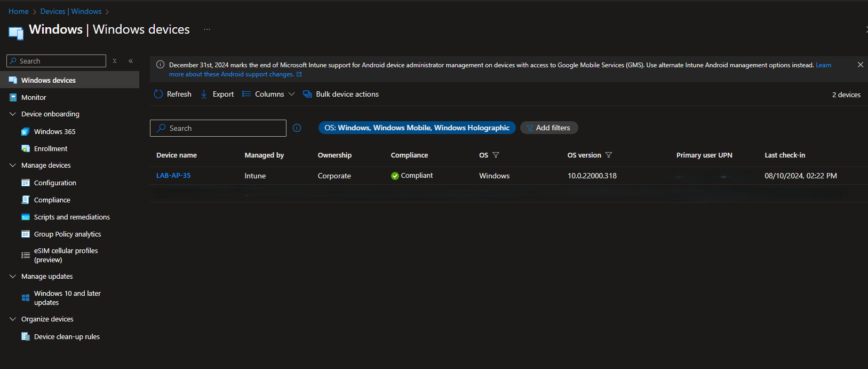Sort by Last check-in header
Screen dimensions: 868x369
(x=785, y=155)
